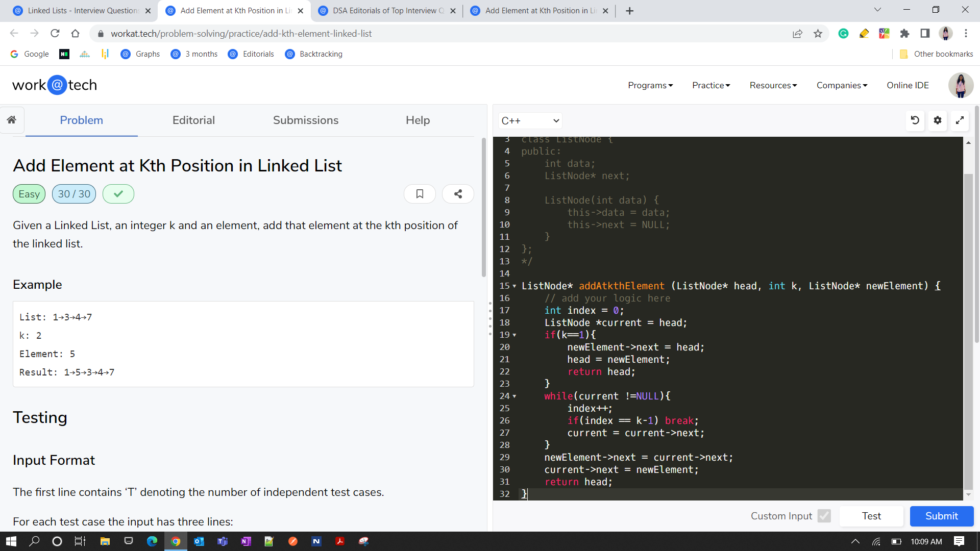Toggle the verified/accepted status checkmark

(118, 194)
